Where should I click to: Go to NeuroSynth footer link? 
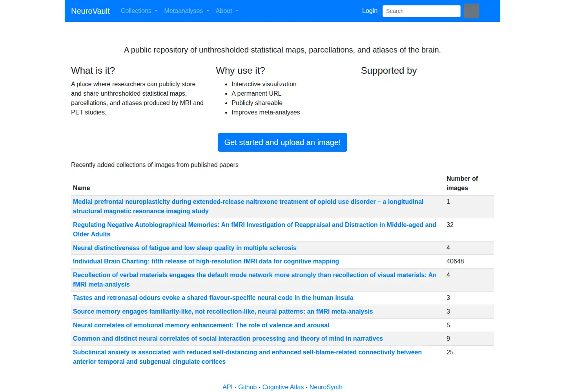326,387
